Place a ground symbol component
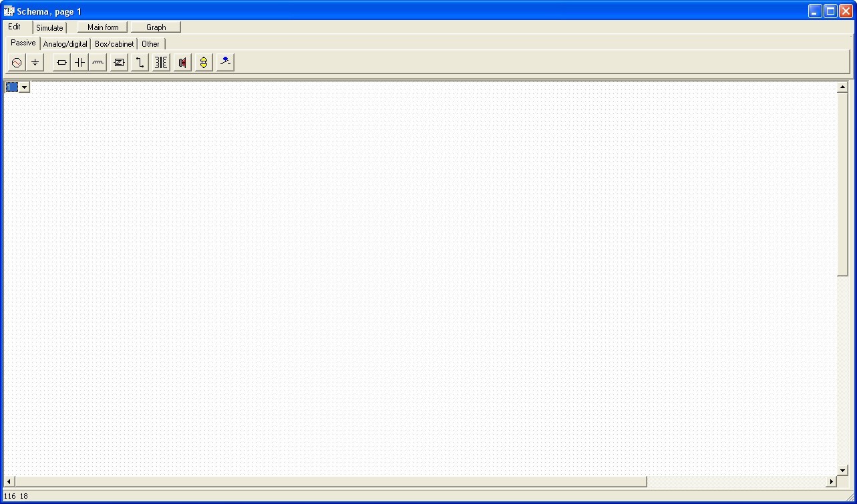Image resolution: width=857 pixels, height=504 pixels. 35,63
